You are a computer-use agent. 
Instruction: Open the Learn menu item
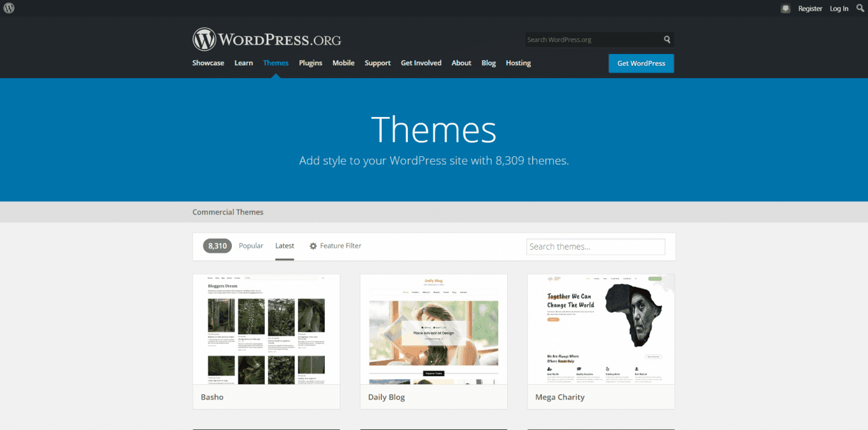pyautogui.click(x=244, y=63)
